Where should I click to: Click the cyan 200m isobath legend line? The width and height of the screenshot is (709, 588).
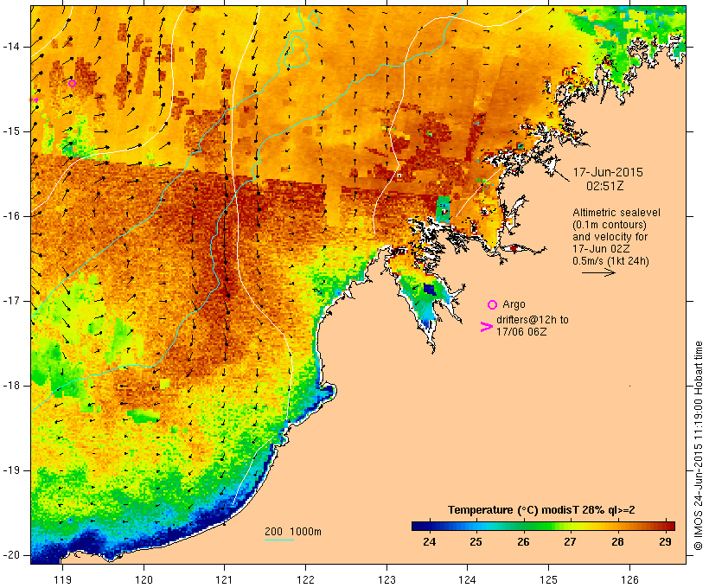pos(279,540)
